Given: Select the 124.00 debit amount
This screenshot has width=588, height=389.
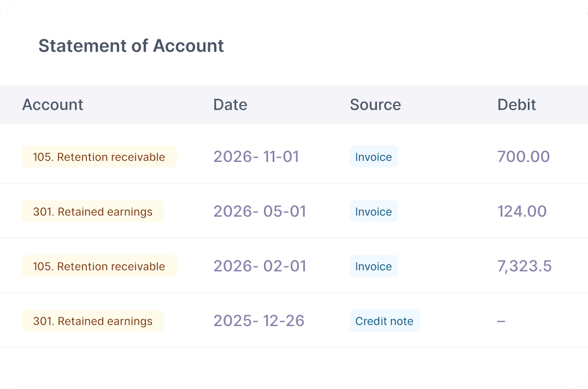Looking at the screenshot, I should 521,212.
